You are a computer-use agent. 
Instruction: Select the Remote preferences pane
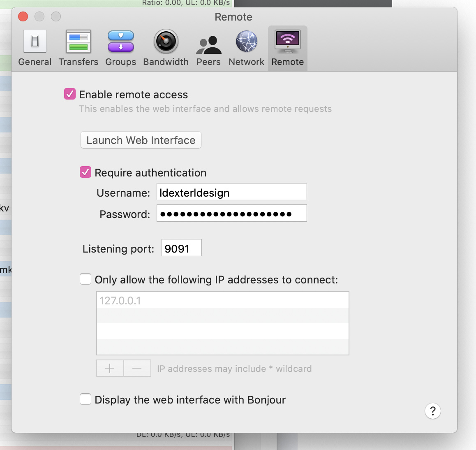tap(287, 48)
